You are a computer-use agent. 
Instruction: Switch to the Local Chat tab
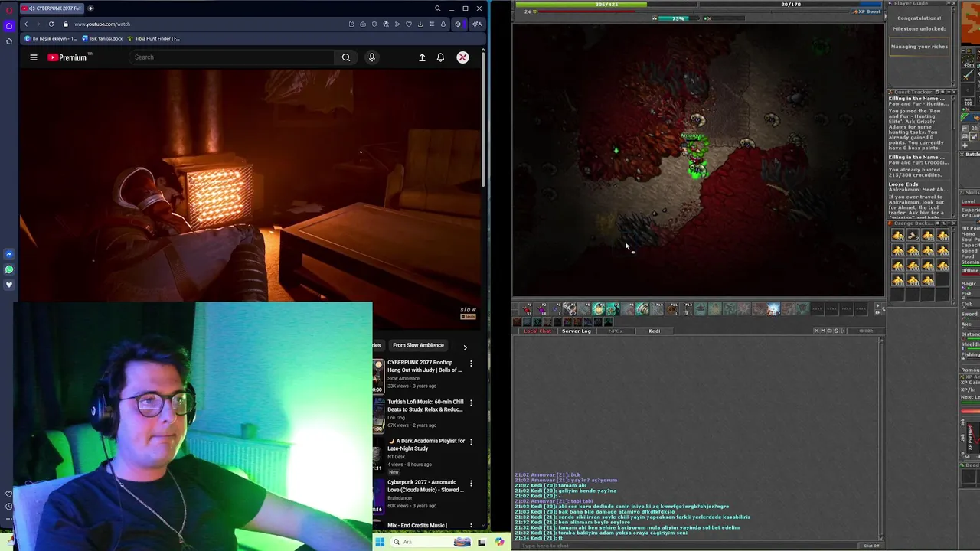point(537,331)
